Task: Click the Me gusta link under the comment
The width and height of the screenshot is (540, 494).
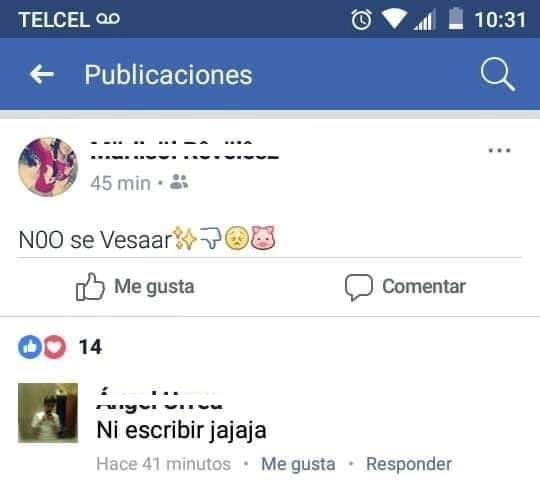Action: pyautogui.click(x=298, y=464)
